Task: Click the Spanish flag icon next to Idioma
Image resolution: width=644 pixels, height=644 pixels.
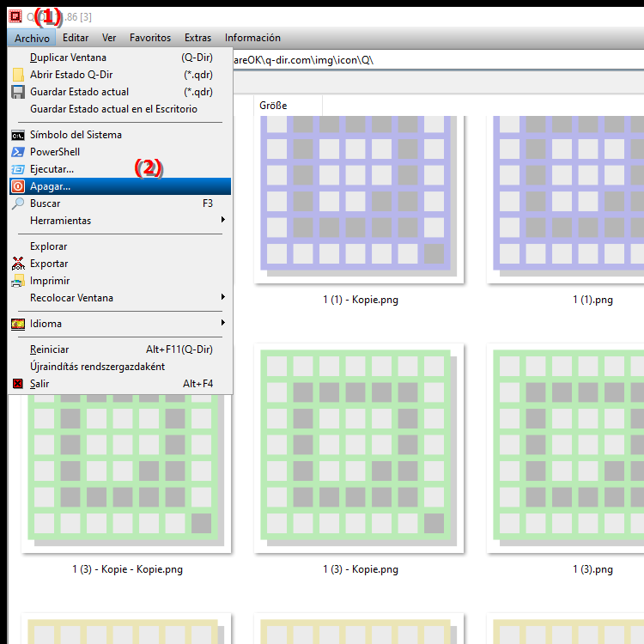Action: pyautogui.click(x=18, y=324)
